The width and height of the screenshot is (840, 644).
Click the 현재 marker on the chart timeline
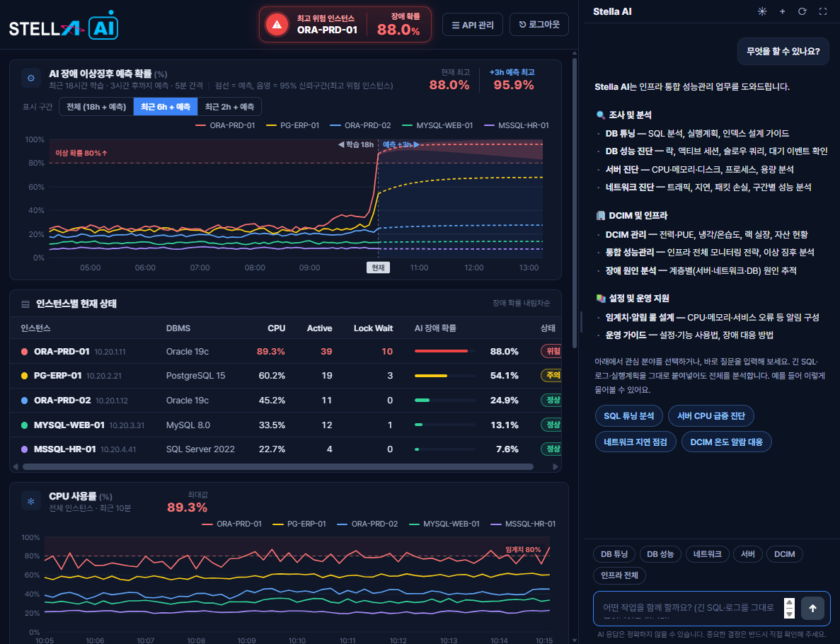coord(378,268)
